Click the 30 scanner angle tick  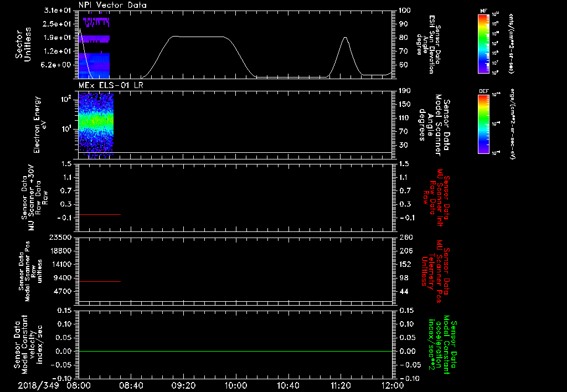click(404, 145)
